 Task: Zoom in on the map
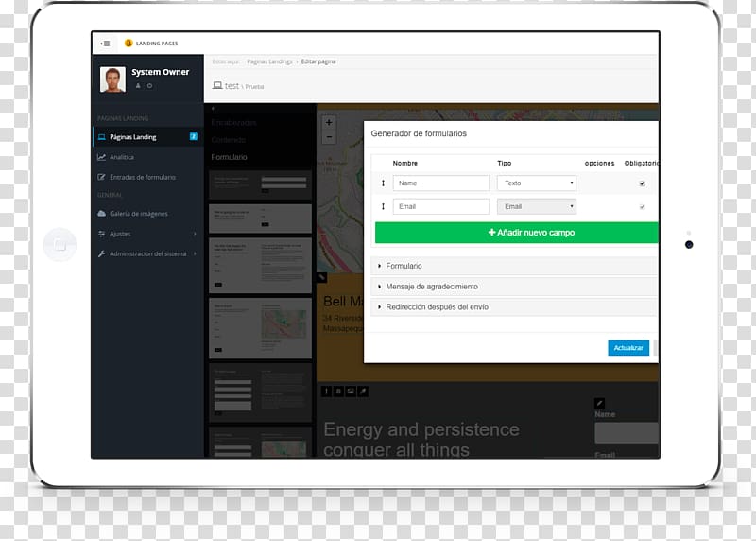[329, 123]
